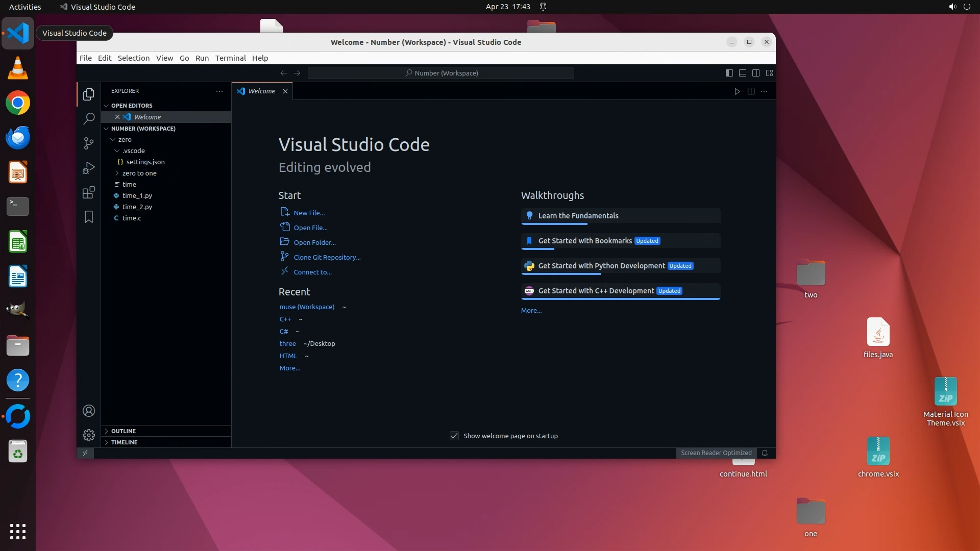Screen dimensions: 980x551
Task: Click the notifications bell in status bar
Action: pyautogui.click(x=765, y=453)
